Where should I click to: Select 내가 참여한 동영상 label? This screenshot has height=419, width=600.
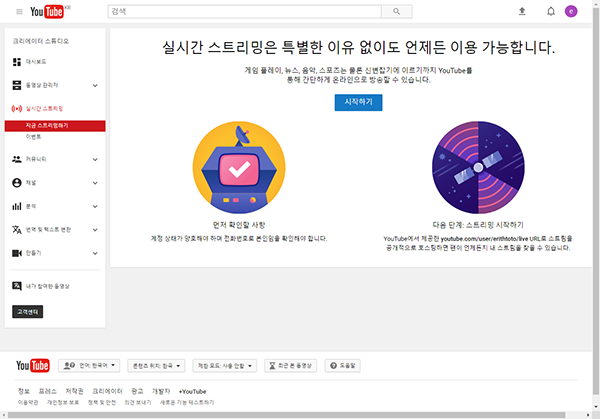click(48, 286)
